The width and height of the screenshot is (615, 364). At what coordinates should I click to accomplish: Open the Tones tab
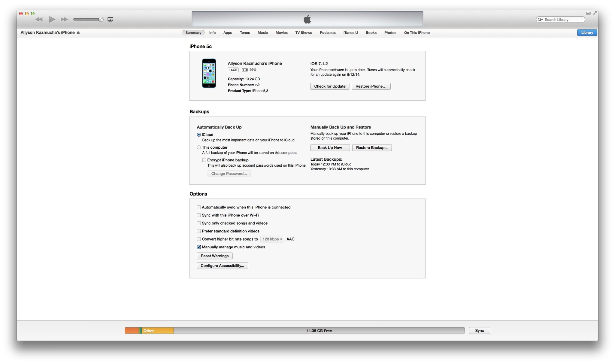point(245,33)
